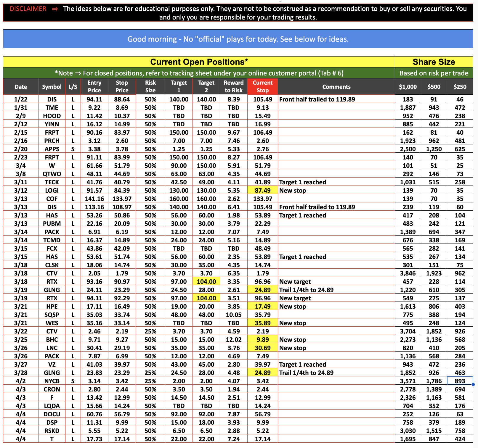
Task: Select the HOOD symbol cell
Action: click(52, 116)
